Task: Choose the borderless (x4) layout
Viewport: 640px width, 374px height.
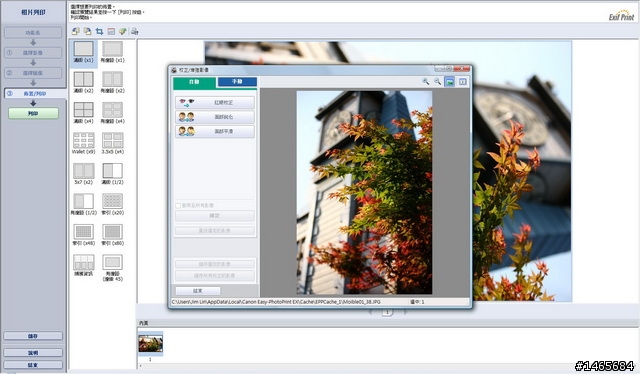Action: point(83,113)
